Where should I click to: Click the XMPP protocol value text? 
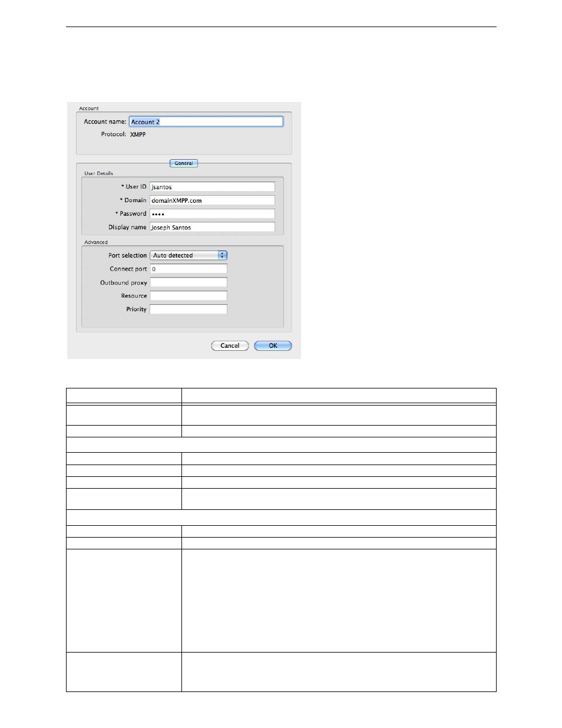click(x=138, y=134)
